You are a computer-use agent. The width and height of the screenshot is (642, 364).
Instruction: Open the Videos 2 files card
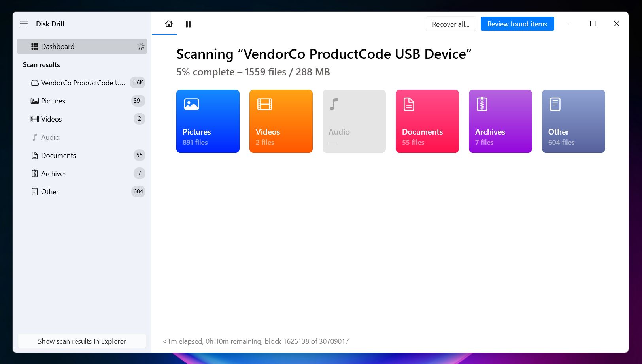281,121
